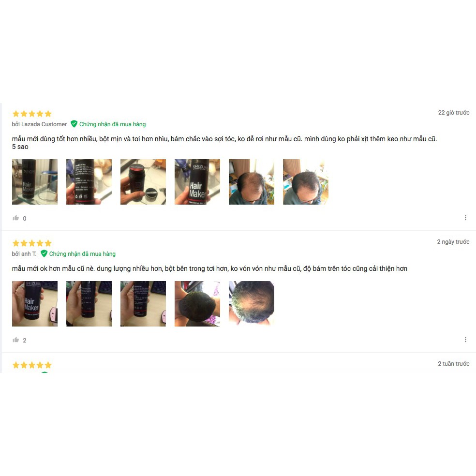Click the green verified shield beside Lazada Customer
The height and width of the screenshot is (476, 476).
coord(74,124)
